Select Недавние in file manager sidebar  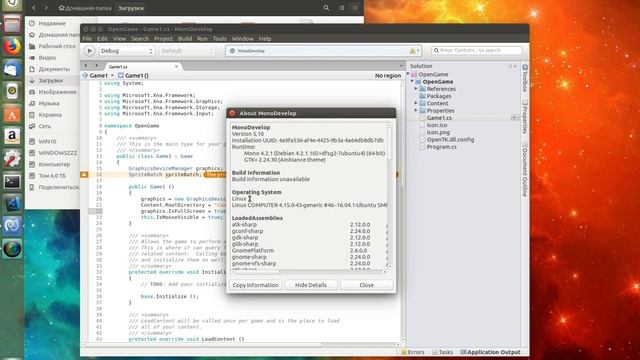(52, 23)
